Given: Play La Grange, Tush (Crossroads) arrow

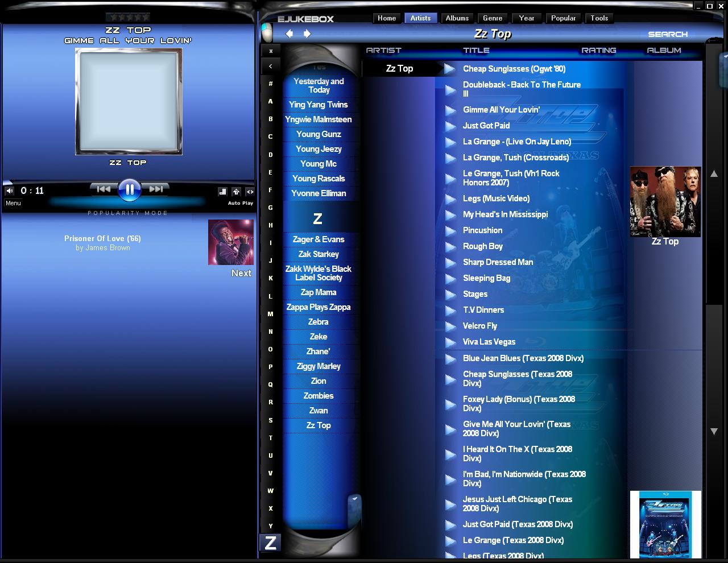Looking at the screenshot, I should (x=450, y=158).
